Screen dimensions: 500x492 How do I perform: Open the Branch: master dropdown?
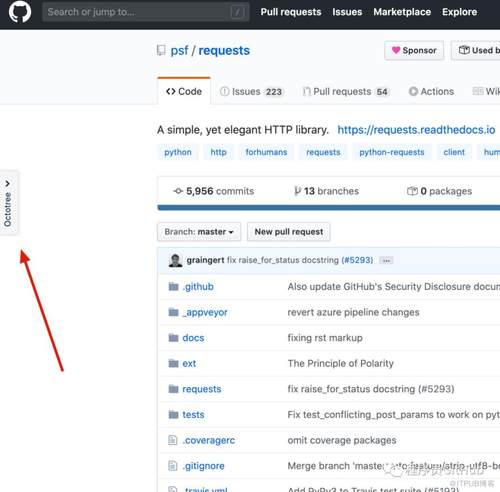pyautogui.click(x=199, y=232)
